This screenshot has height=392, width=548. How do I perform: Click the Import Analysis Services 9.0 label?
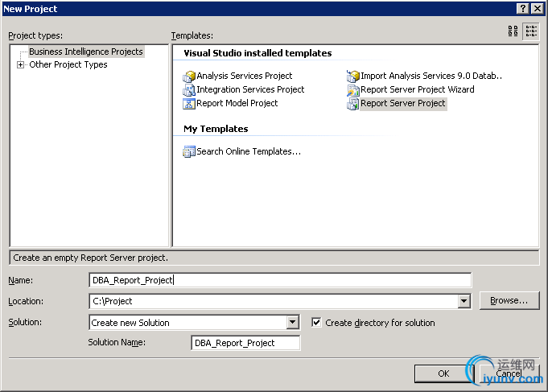(431, 76)
